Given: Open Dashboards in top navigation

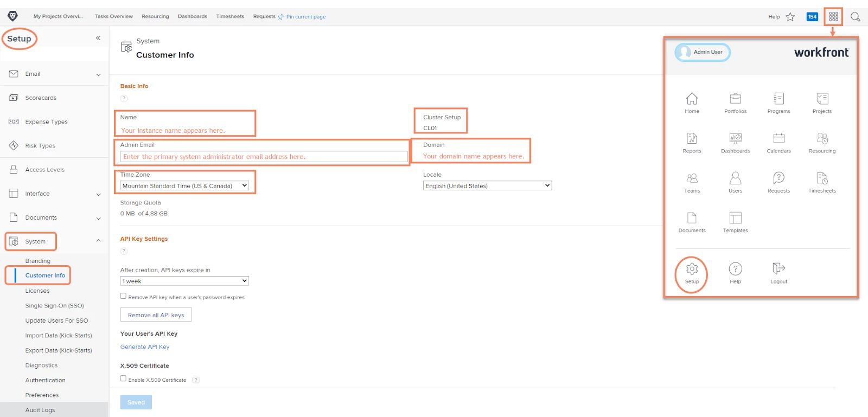Looking at the screenshot, I should (x=193, y=16).
